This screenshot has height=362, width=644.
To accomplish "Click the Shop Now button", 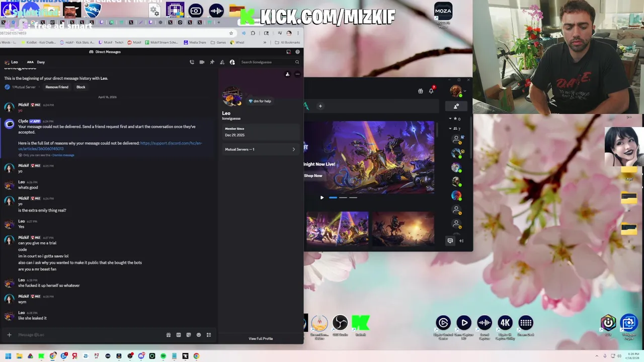I will point(313,175).
